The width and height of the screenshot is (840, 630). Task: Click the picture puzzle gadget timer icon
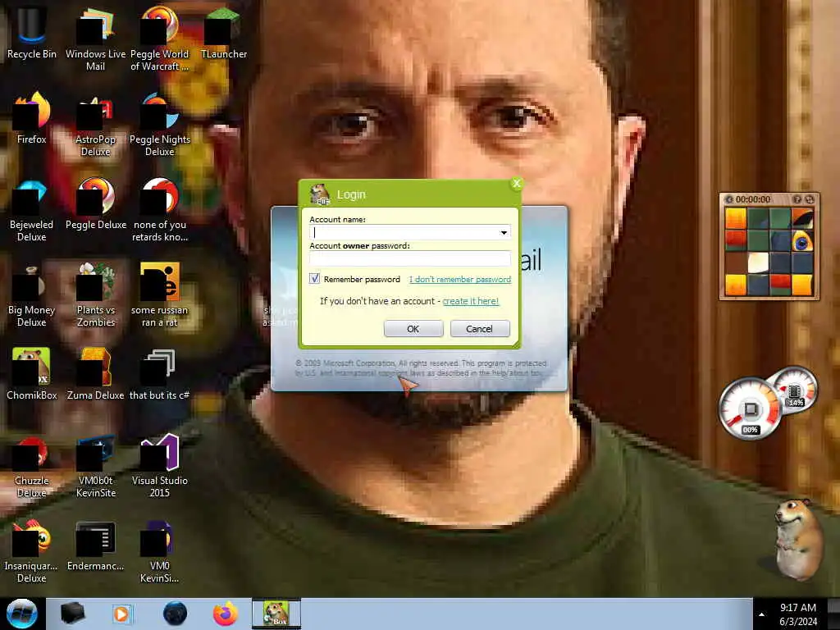click(728, 199)
